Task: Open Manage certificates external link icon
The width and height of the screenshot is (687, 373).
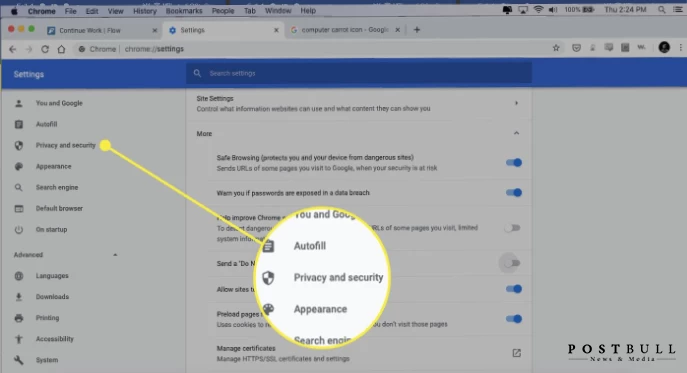Action: pyautogui.click(x=517, y=353)
